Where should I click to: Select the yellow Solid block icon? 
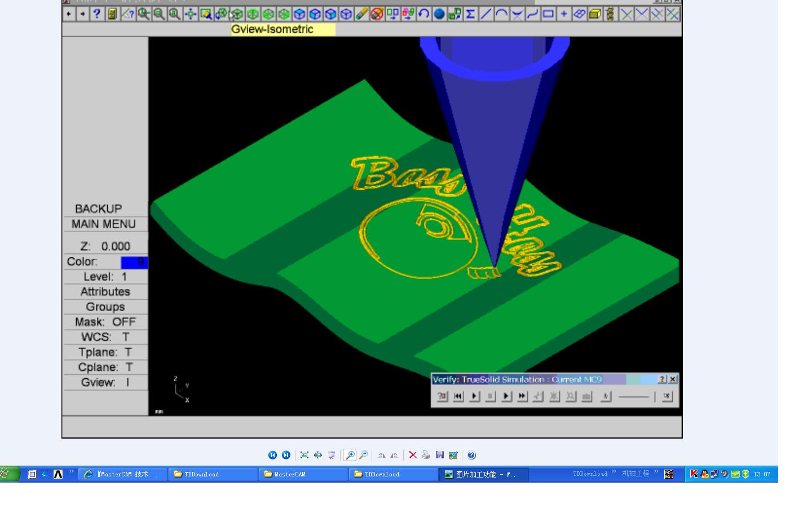[595, 14]
